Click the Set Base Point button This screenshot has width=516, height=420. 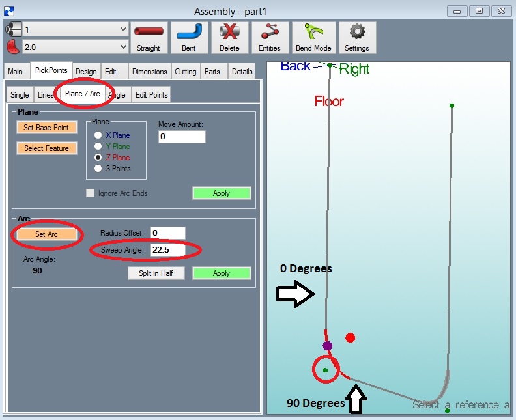pyautogui.click(x=47, y=127)
